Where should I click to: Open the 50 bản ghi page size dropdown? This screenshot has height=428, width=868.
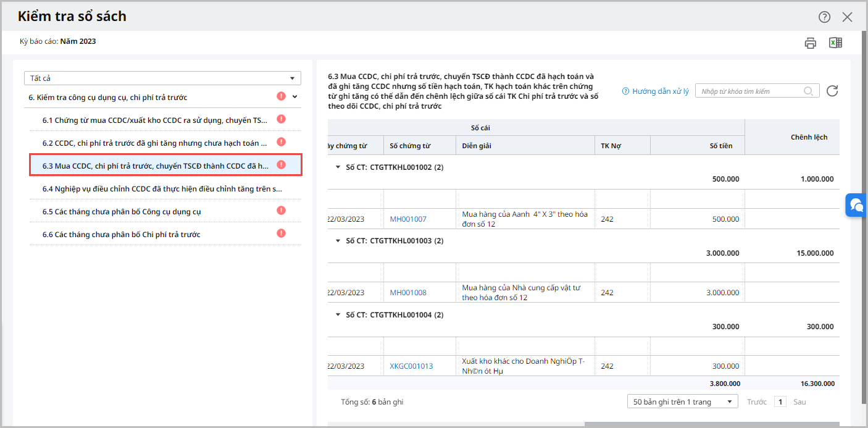(682, 401)
